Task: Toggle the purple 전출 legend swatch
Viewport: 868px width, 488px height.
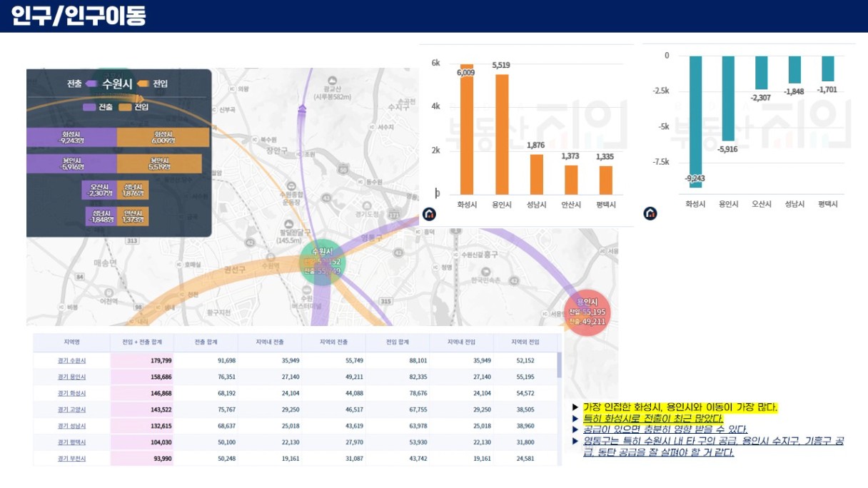Action: pos(89,107)
